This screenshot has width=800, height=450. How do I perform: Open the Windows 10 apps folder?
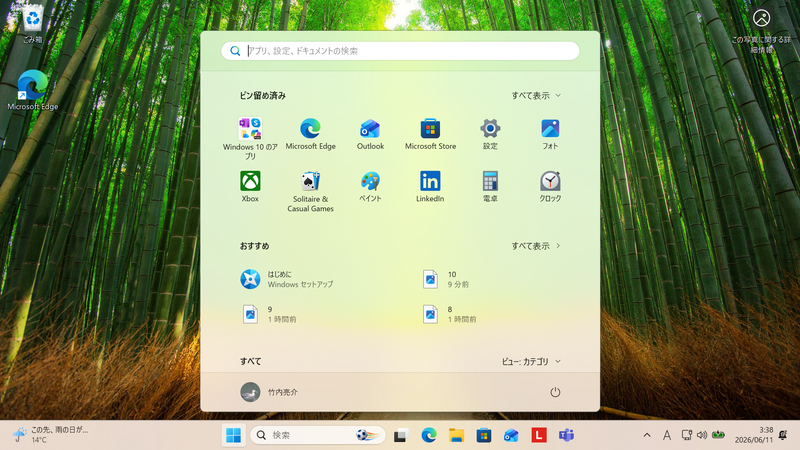pyautogui.click(x=250, y=138)
